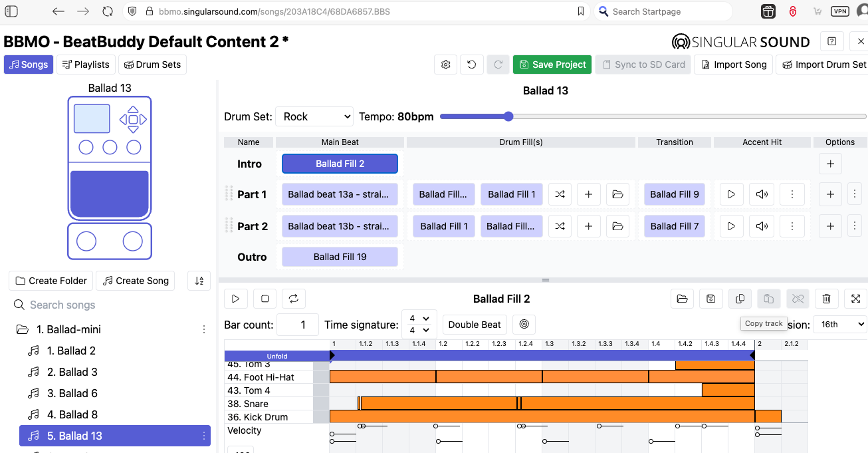
Task: Open options dots for Ballad 13 song
Action: [204, 436]
